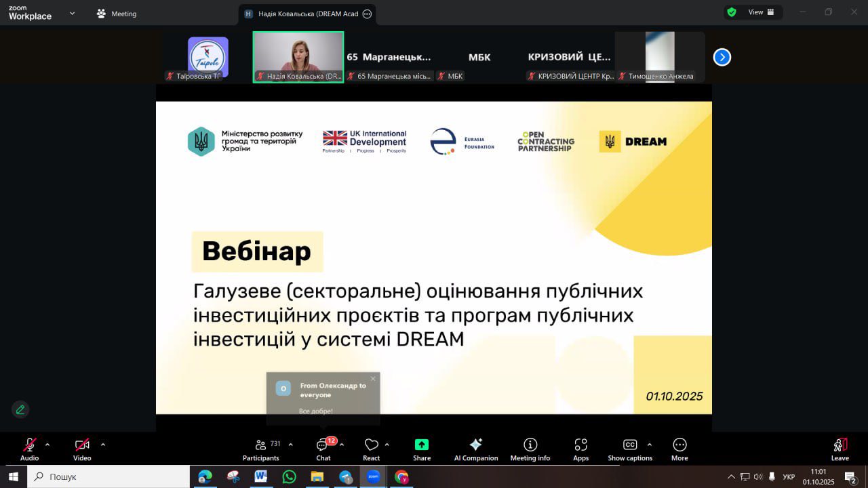The width and height of the screenshot is (868, 488).
Task: Expand video options arrow next to Video
Action: tap(103, 445)
